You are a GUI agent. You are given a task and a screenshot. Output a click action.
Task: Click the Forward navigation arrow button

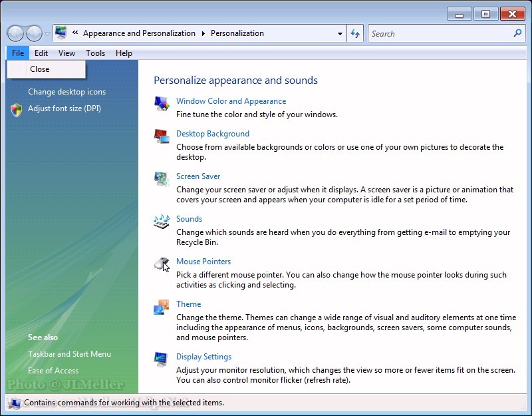[x=35, y=33]
